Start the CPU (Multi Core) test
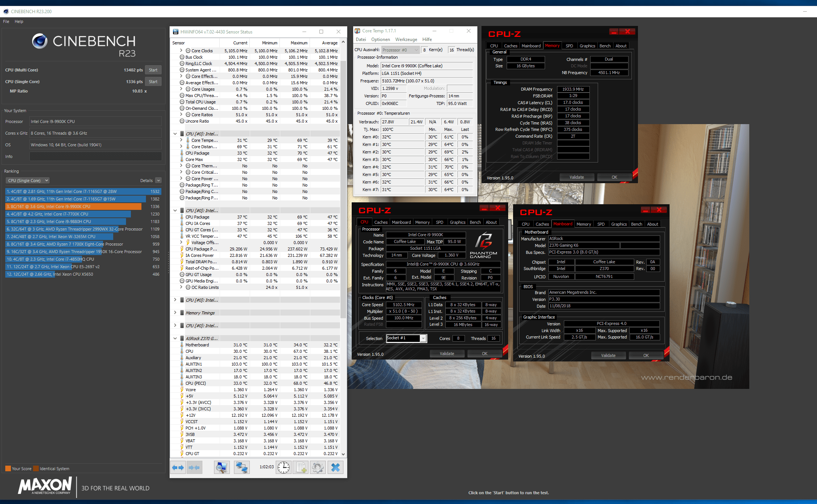 coord(153,70)
